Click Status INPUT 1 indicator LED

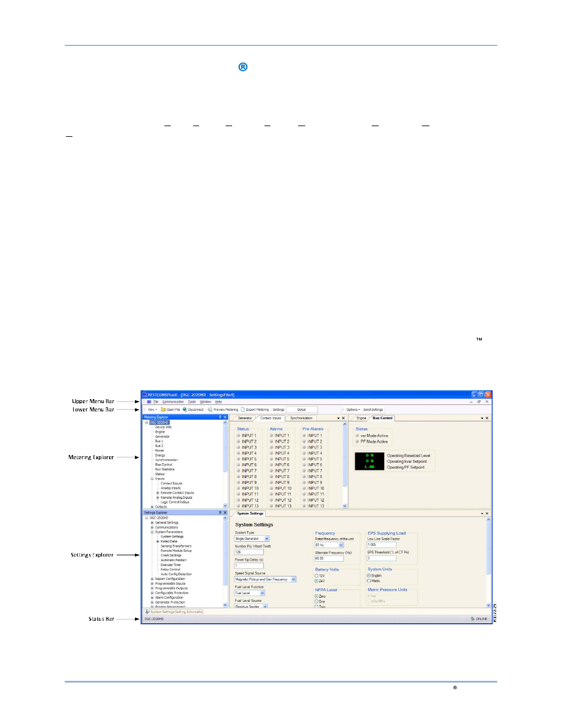[239, 436]
